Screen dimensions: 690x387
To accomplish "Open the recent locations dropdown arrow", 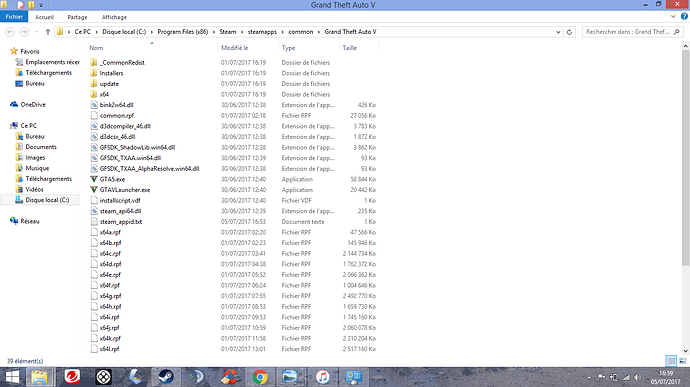I will tap(37, 32).
